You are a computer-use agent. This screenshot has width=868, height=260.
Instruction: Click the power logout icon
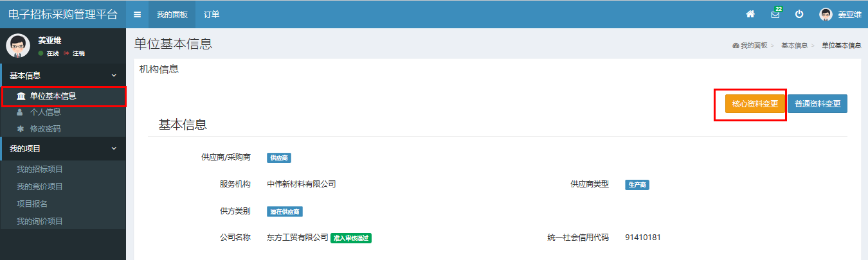point(799,14)
